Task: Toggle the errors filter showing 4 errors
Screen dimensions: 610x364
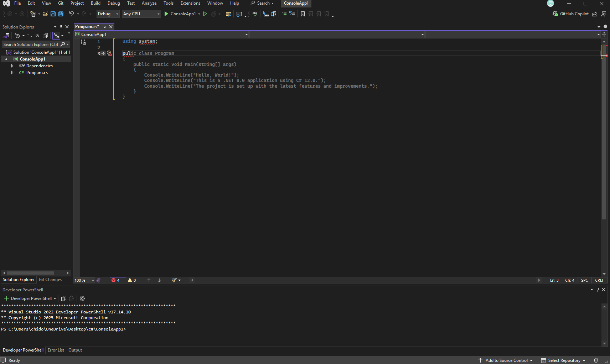Action: (118, 280)
